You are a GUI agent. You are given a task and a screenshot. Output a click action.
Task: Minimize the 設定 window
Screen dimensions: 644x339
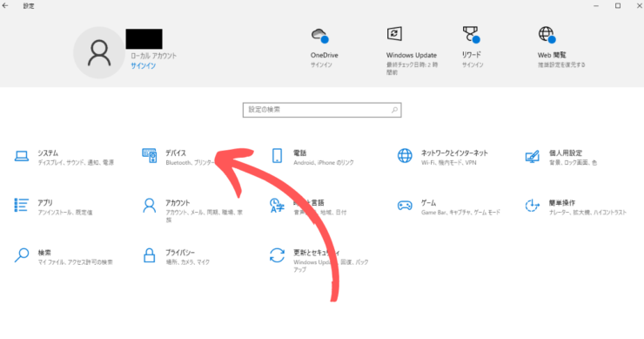click(x=596, y=6)
